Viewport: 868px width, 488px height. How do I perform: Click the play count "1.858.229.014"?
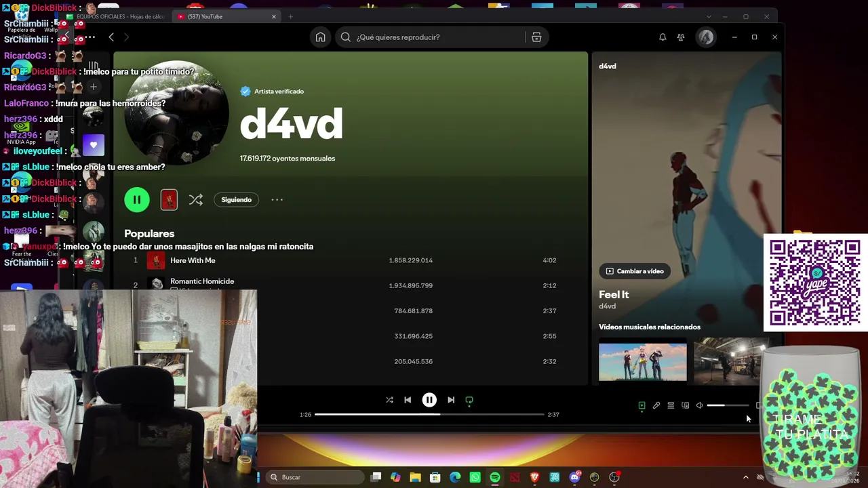(411, 260)
